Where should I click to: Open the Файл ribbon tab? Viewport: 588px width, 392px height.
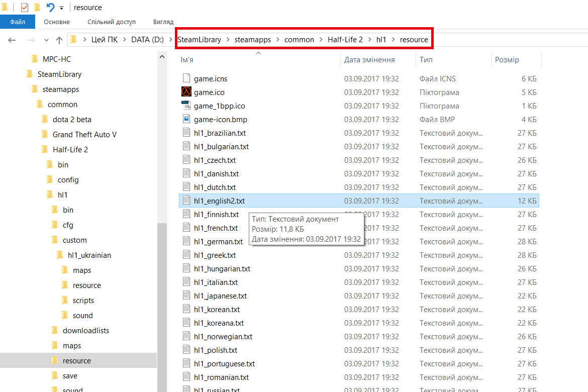click(x=18, y=22)
